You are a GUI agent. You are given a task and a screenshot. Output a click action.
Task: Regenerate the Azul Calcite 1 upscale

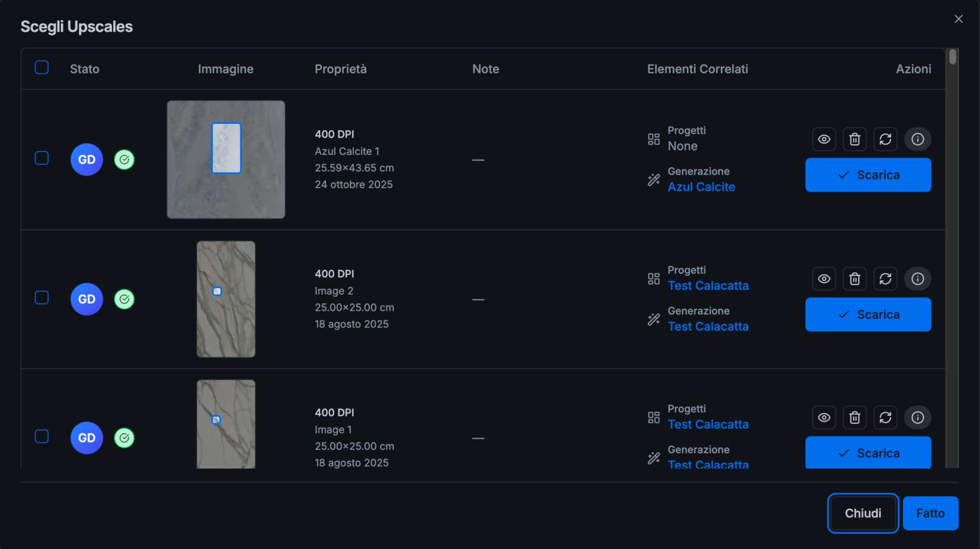point(885,139)
